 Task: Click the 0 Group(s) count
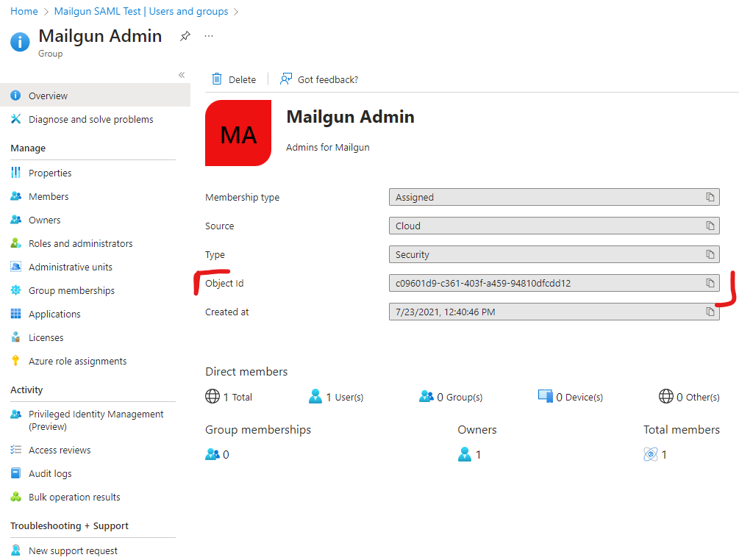[x=451, y=397]
